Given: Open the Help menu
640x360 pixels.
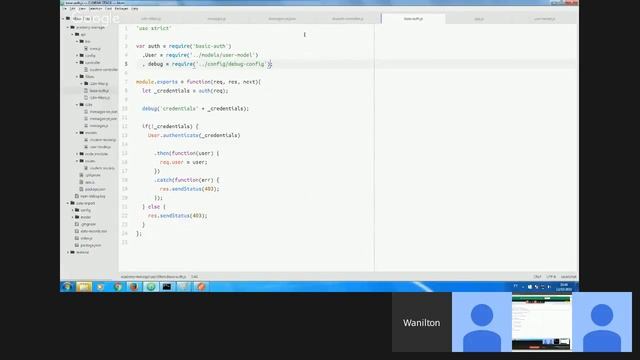Looking at the screenshot, I should (x=135, y=9).
